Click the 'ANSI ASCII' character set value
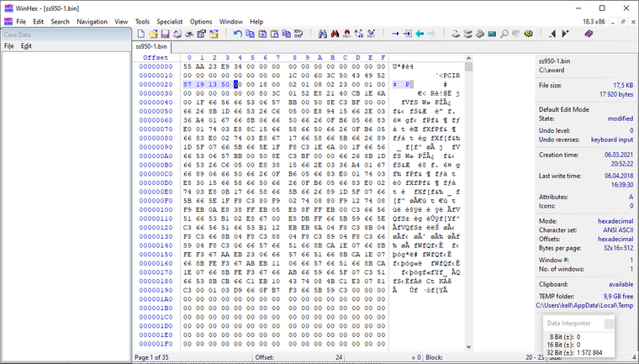 618,229
